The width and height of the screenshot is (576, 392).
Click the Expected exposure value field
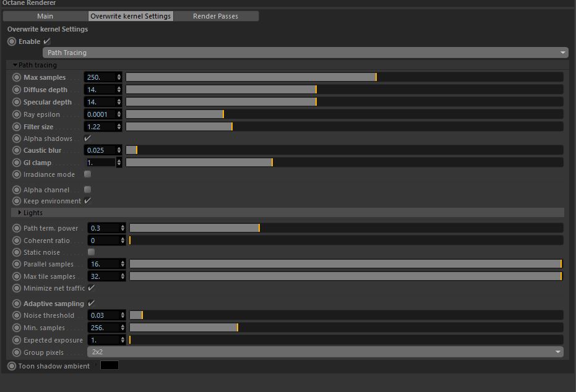103,340
